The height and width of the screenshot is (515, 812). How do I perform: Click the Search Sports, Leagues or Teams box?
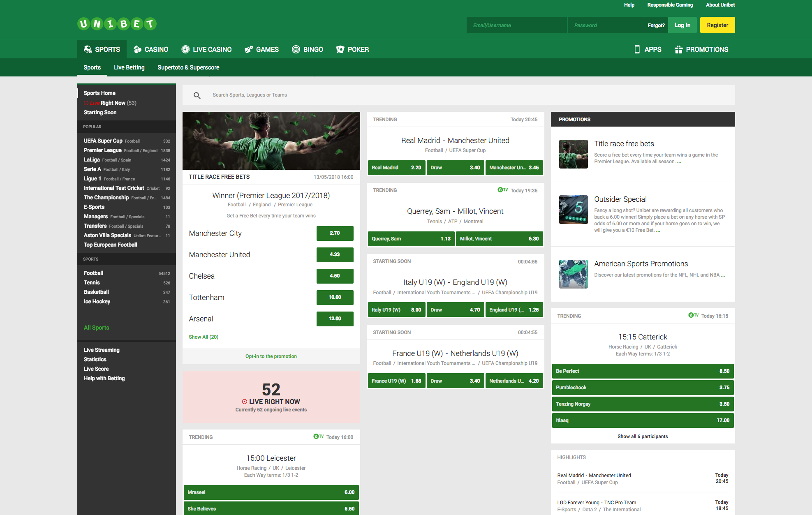tap(459, 95)
